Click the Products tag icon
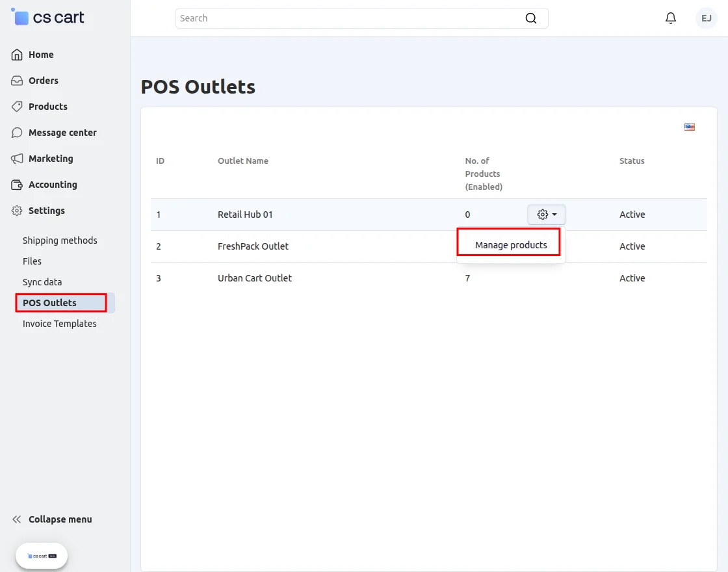Viewport: 728px width, 572px height. [17, 107]
